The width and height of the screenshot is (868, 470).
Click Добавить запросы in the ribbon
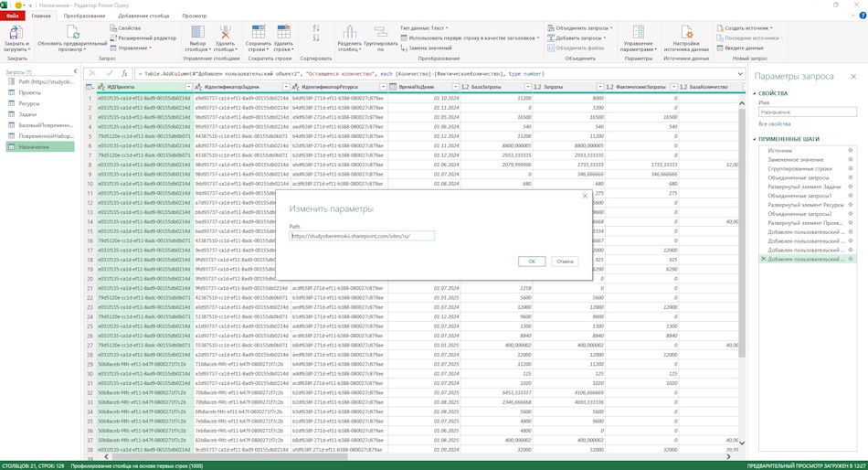coord(577,38)
